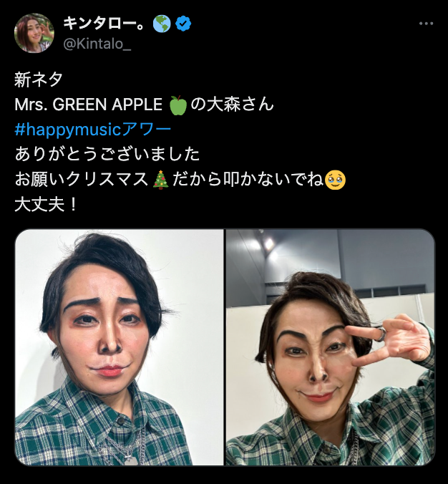Click the phrase だから叩かないでね
The image size is (448, 484).
pyautogui.click(x=245, y=178)
